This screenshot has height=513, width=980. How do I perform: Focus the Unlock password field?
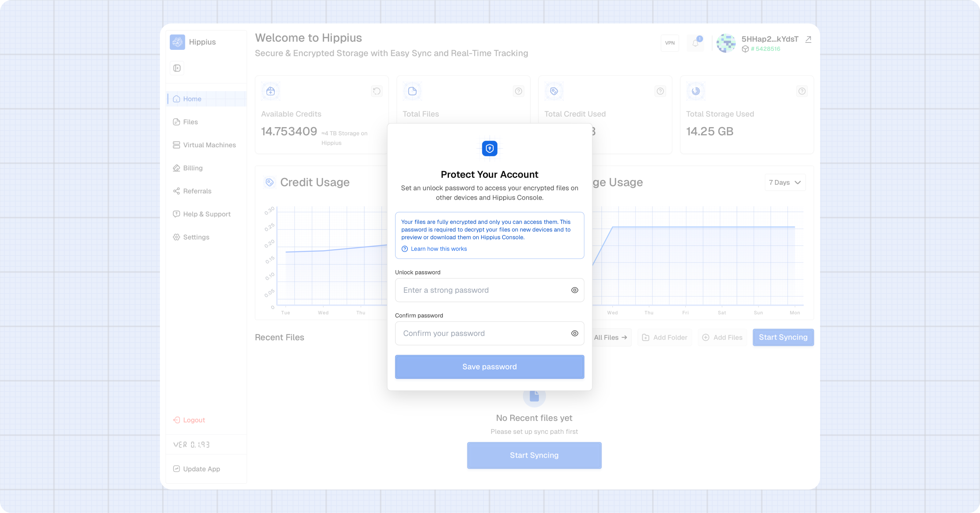pos(489,290)
